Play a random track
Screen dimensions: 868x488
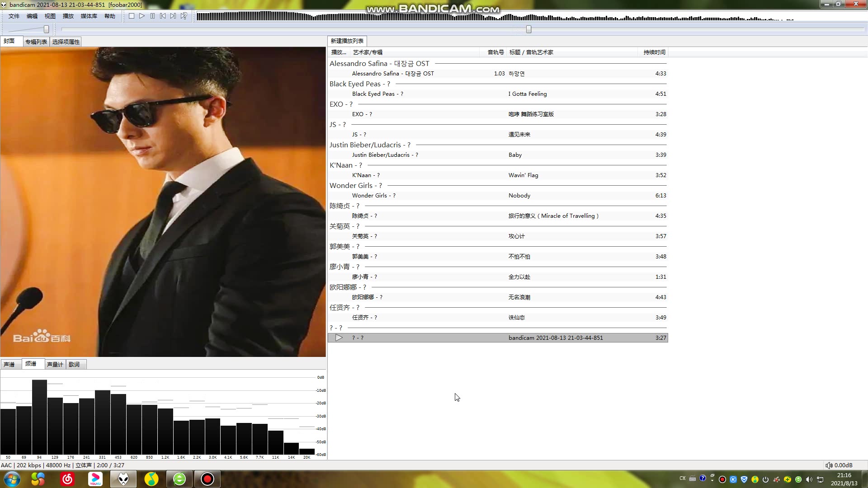(x=184, y=16)
